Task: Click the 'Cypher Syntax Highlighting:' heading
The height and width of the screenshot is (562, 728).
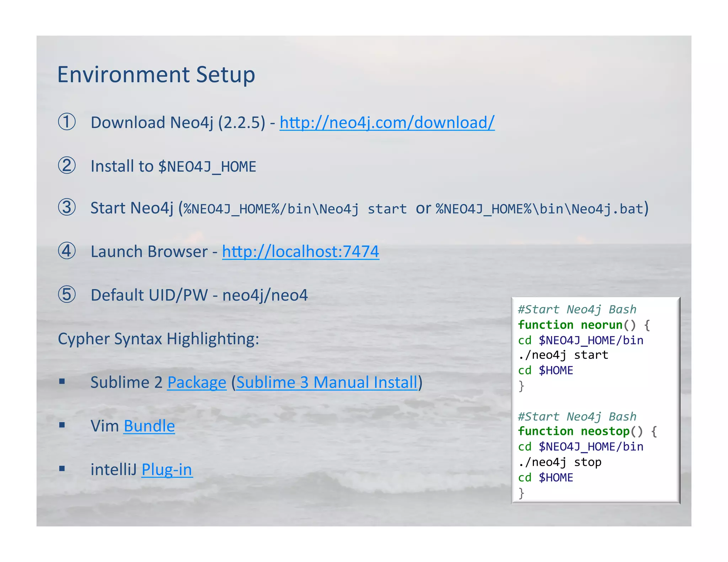Action: [x=159, y=339]
